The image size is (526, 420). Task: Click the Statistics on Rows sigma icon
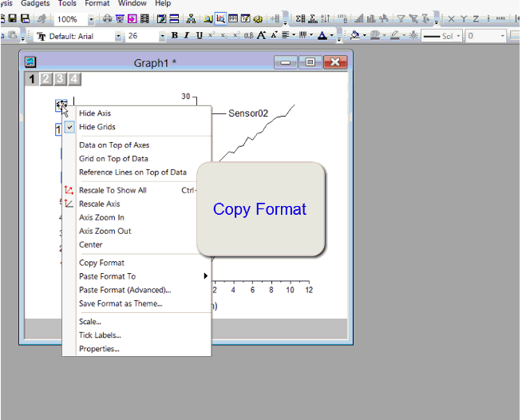(x=313, y=18)
